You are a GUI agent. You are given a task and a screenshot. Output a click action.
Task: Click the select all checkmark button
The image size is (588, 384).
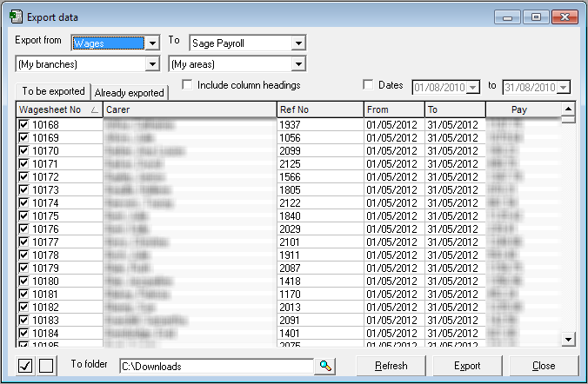click(26, 366)
